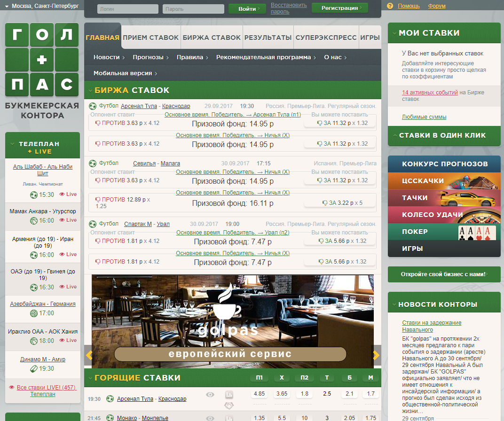This screenshot has height=421, width=504.
Task: Click Live eye icon for Армения (до 19) - Иран
Action: [62, 254]
